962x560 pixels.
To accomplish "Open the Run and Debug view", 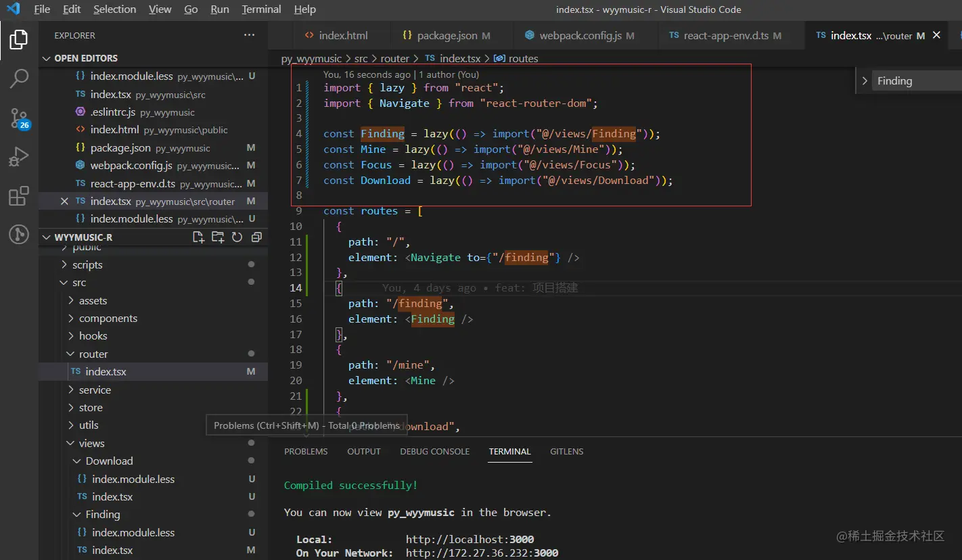I will coord(19,158).
